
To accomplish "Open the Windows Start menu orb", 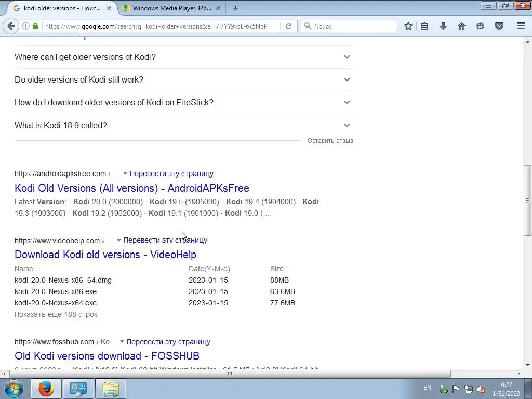I will (14, 389).
